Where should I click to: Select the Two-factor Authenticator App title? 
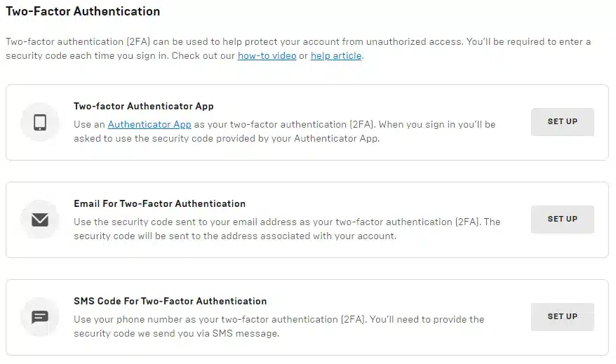pyautogui.click(x=144, y=107)
